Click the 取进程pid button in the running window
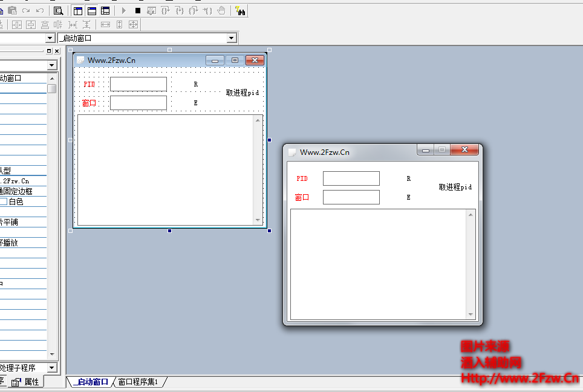 point(455,187)
